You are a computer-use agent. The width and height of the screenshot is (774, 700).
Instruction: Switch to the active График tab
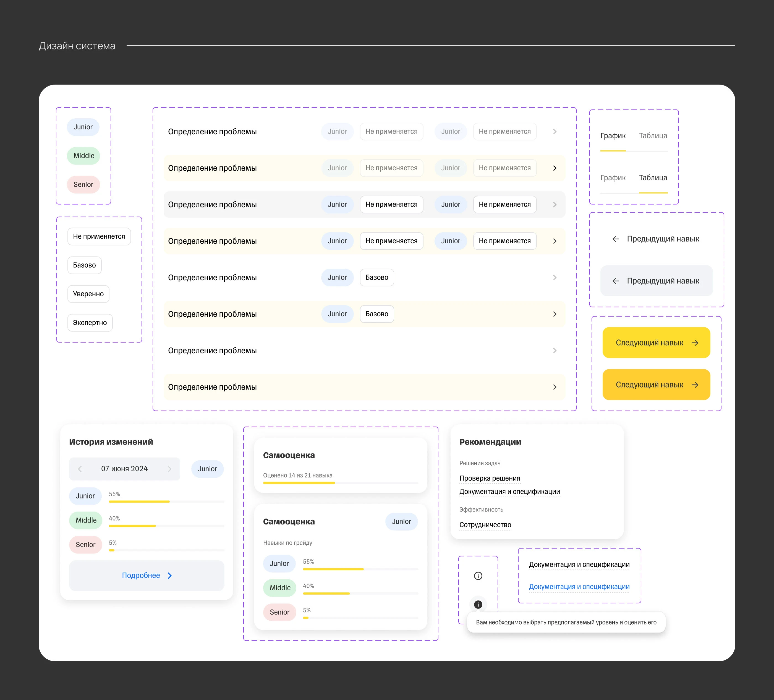click(x=613, y=136)
